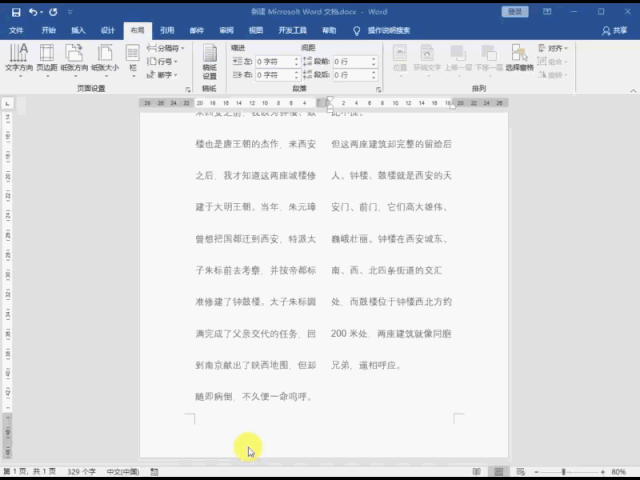640x480 pixels.
Task: Click 下移一层 (Send Backward) icon
Action: pyautogui.click(x=489, y=60)
